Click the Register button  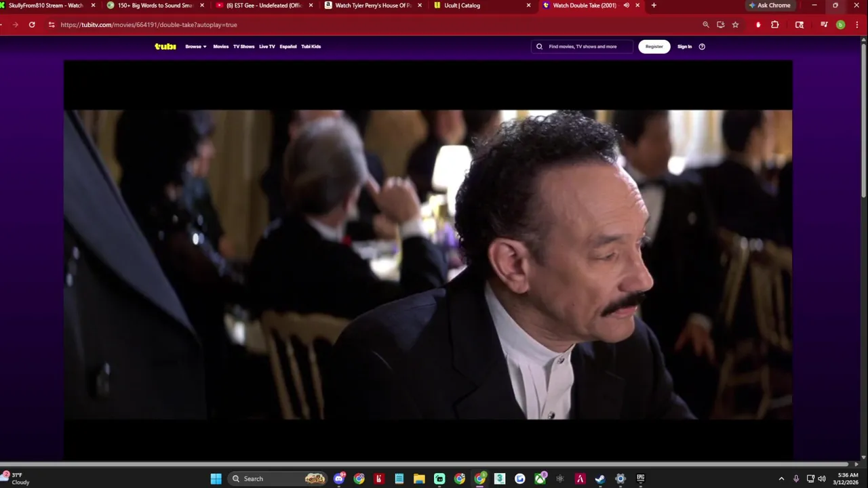point(654,47)
